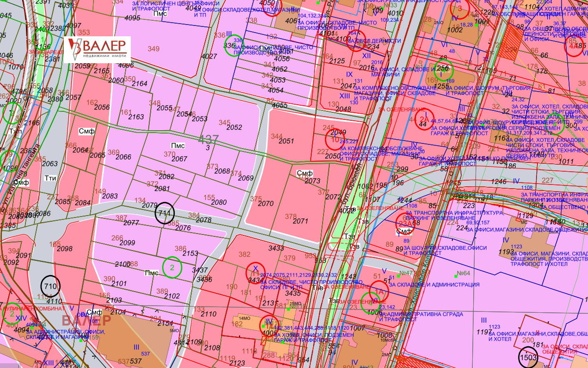Click the red circle marked X

coord(256,271)
